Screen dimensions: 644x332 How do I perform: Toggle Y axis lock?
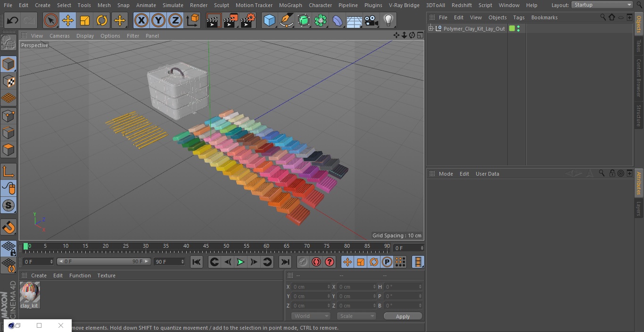click(158, 20)
